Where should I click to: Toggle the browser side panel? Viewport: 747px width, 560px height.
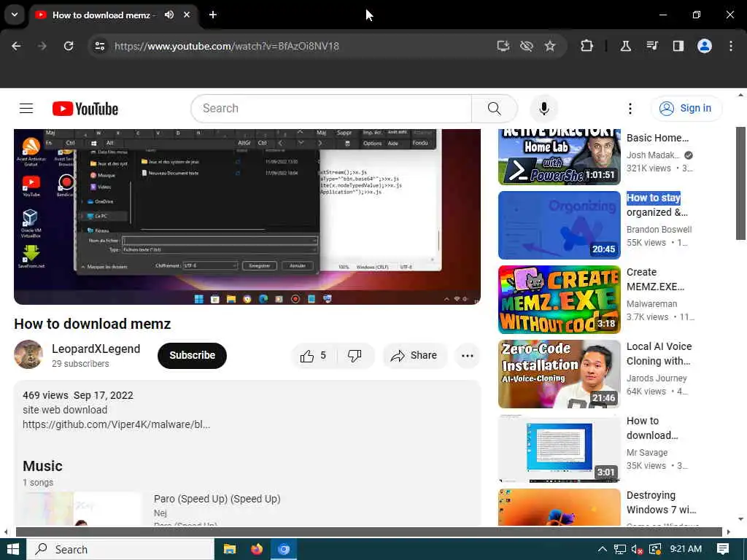point(678,46)
